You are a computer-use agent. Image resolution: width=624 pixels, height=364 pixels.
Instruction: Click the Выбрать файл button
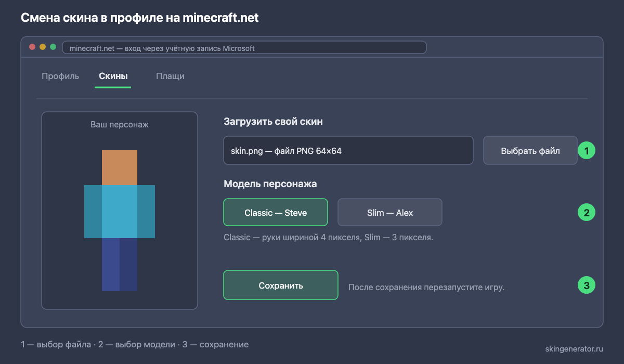pos(530,151)
